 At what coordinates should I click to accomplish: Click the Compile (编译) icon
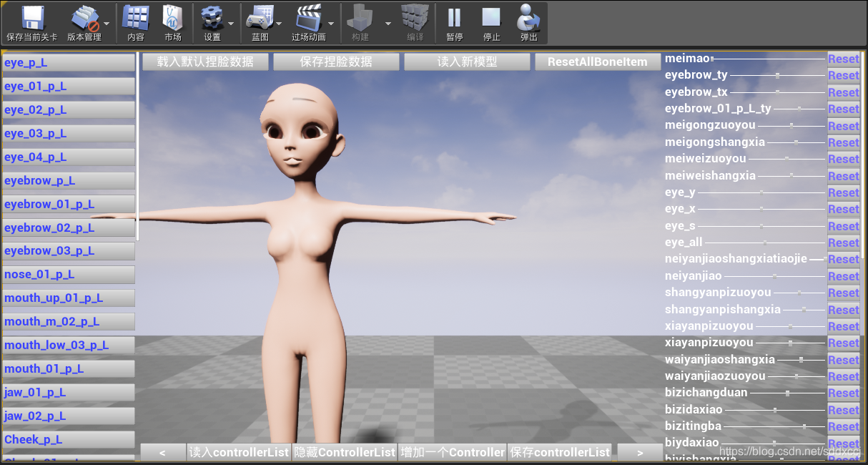[x=415, y=18]
